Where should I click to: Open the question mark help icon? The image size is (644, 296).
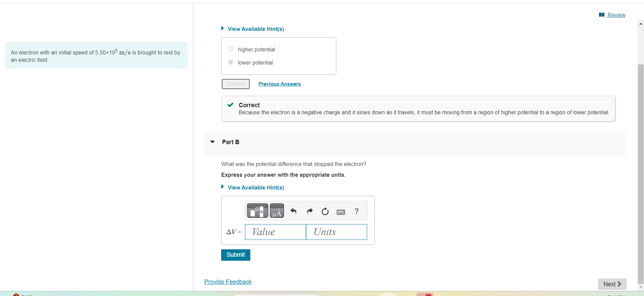point(356,211)
